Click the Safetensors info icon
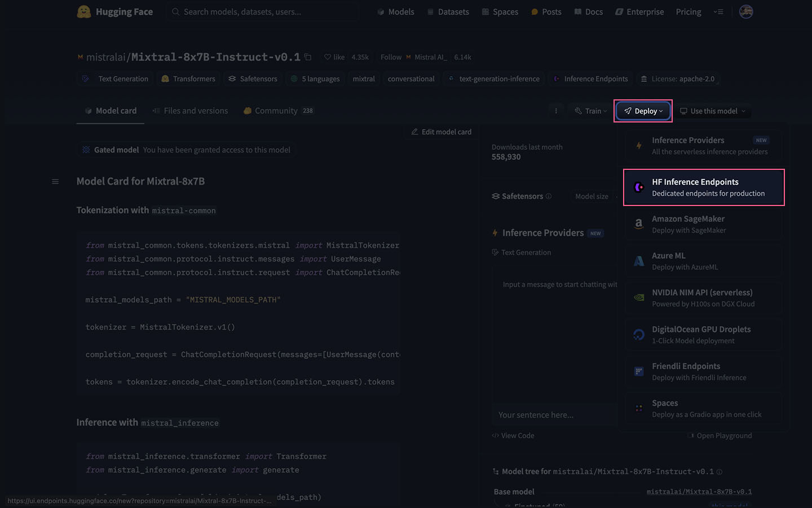Viewport: 812px width, 508px height. 549,196
